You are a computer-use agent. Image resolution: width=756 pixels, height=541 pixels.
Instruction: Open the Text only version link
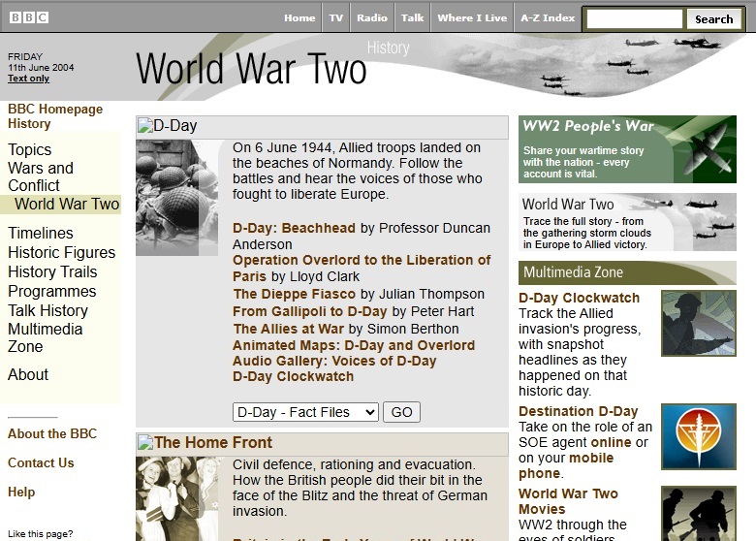pos(29,79)
